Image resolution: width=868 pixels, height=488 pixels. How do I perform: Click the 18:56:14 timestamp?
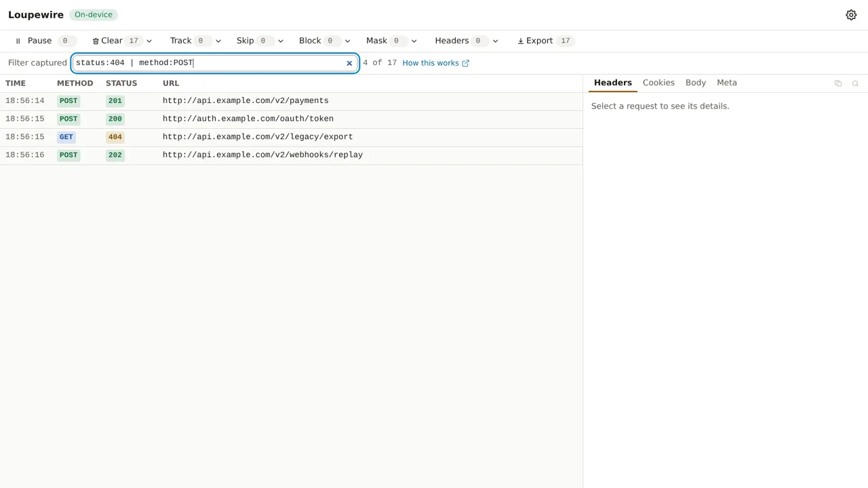click(25, 101)
